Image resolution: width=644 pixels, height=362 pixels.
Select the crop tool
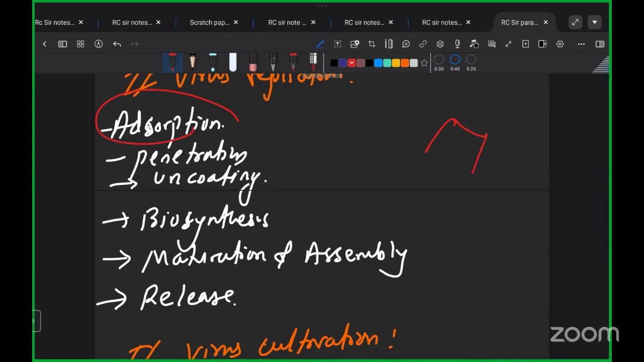coord(372,44)
